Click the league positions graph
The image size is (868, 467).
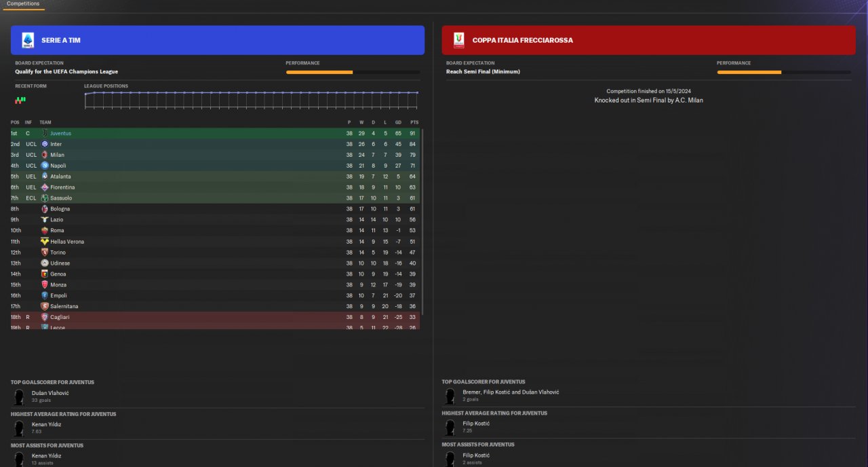(251, 100)
